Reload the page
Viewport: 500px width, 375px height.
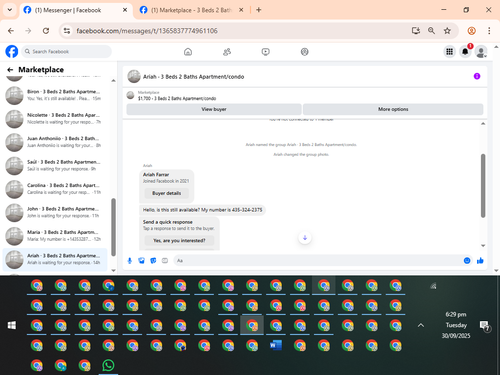click(46, 31)
